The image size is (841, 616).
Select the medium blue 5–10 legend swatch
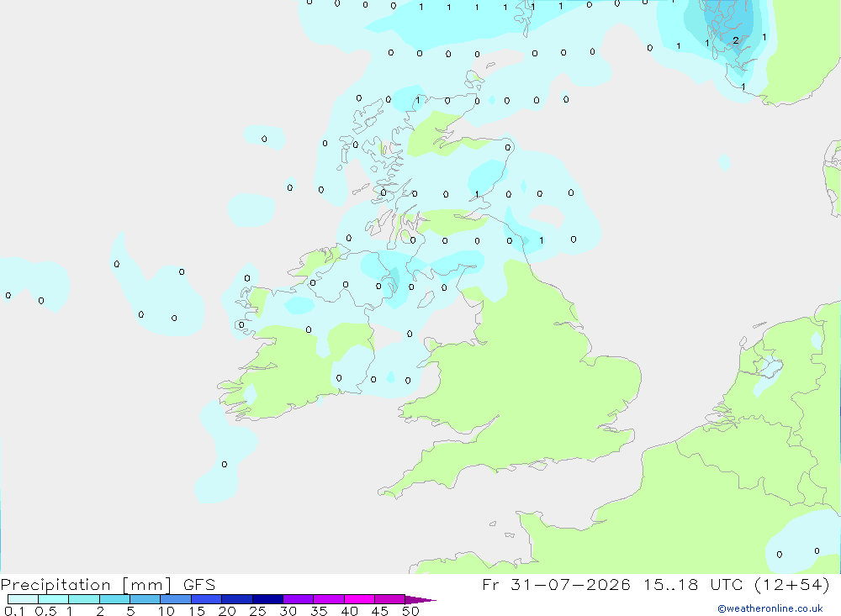(x=145, y=599)
